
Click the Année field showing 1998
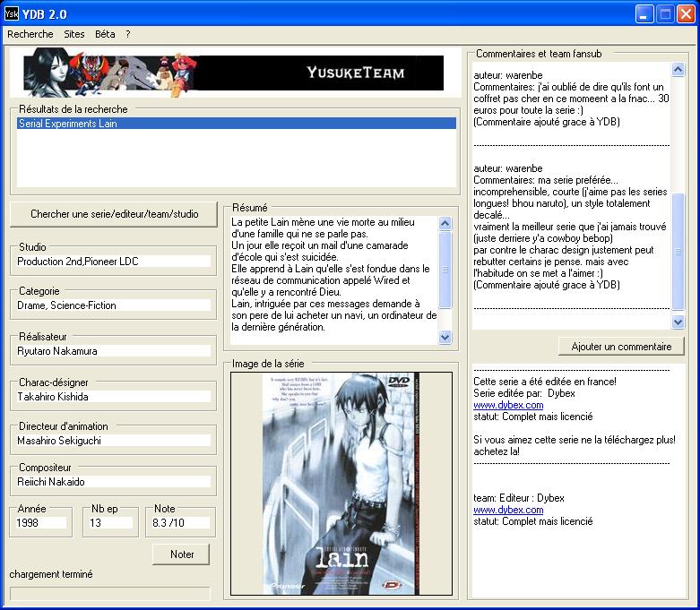(41, 523)
